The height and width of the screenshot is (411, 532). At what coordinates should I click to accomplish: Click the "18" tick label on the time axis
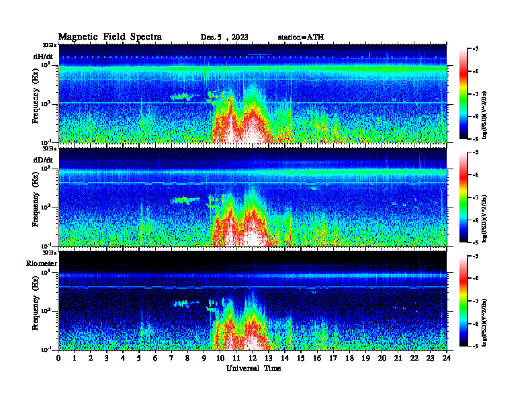[x=349, y=358]
